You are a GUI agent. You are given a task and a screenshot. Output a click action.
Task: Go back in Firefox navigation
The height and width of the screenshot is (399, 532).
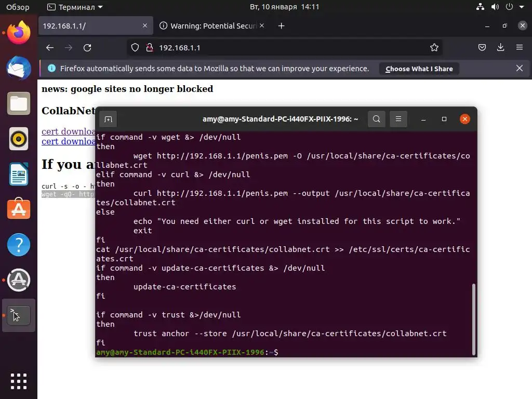[x=50, y=48]
